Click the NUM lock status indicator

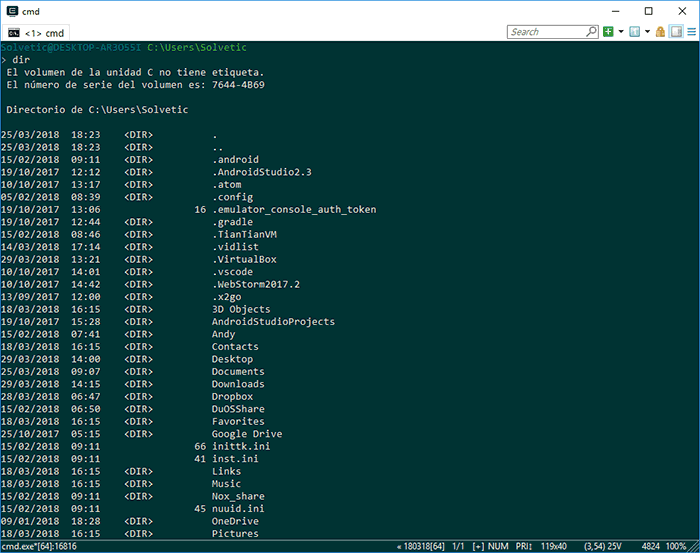[x=498, y=546]
